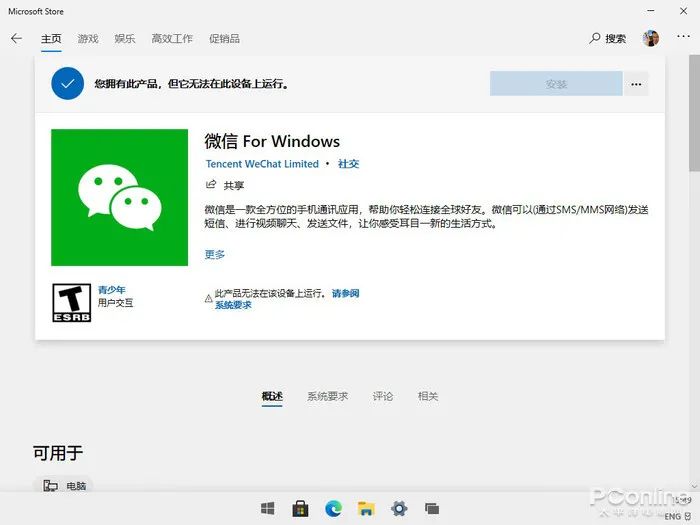Viewport: 700px width, 525px height.
Task: Open the top-right more options menu
Action: (683, 37)
